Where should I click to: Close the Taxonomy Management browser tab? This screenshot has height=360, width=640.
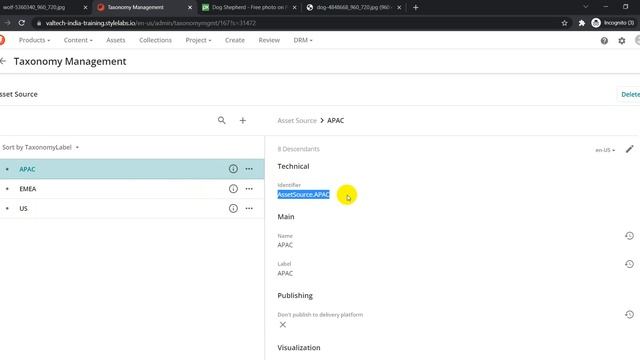coord(190,7)
